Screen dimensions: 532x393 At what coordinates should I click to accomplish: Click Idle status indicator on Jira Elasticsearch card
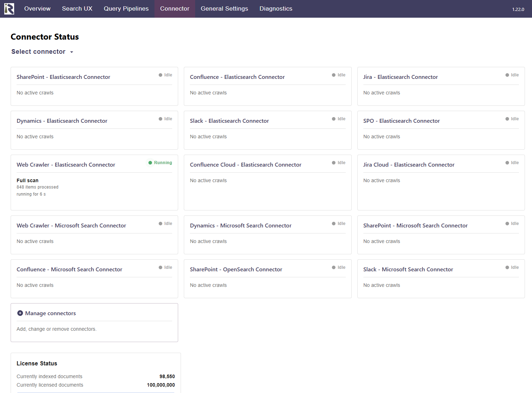coord(512,75)
